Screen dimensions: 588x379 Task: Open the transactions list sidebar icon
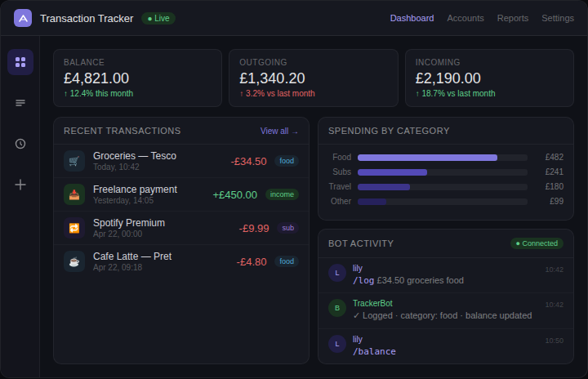[x=20, y=103]
